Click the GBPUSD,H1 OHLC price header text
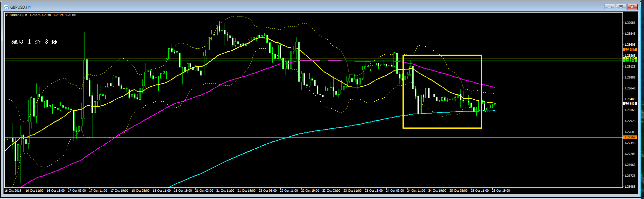This screenshot has height=199, width=644. [x=43, y=15]
